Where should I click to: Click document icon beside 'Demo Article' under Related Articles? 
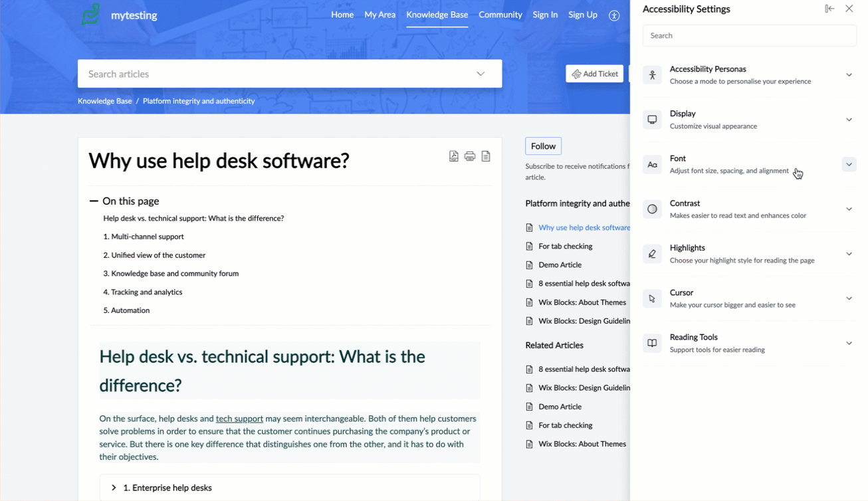530,407
